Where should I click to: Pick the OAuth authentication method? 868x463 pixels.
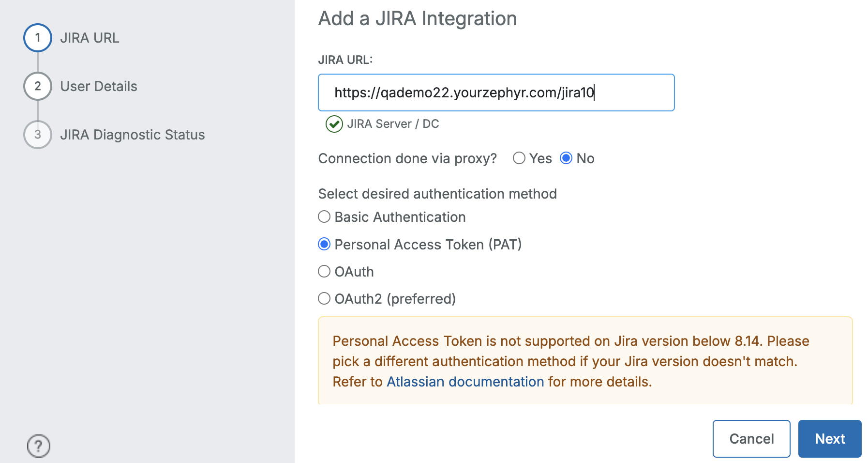pos(324,271)
